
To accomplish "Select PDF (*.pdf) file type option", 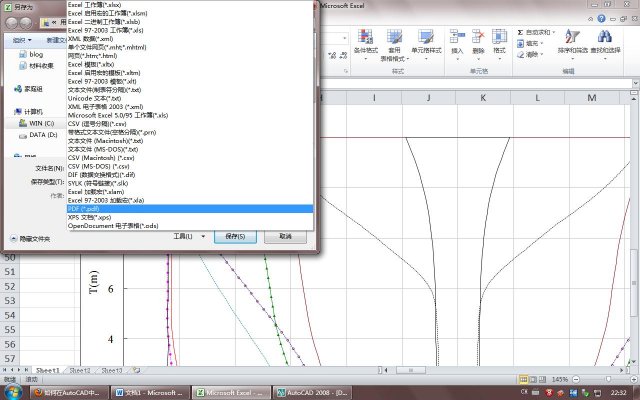I will coord(90,209).
